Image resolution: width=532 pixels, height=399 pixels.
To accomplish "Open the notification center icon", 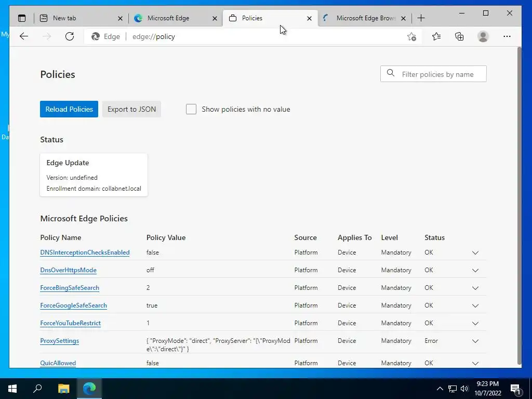I will (515, 390).
